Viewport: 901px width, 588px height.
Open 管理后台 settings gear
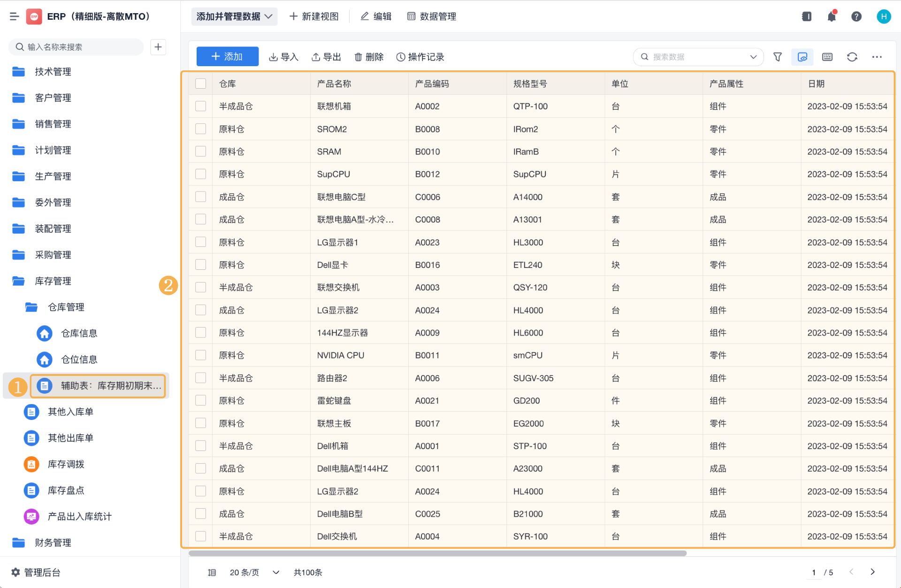click(x=15, y=572)
